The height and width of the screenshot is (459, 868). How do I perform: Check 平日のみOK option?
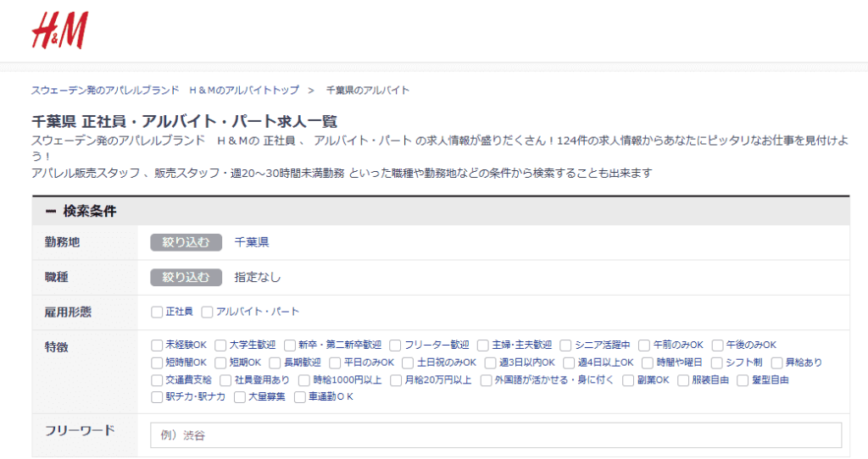click(x=334, y=362)
